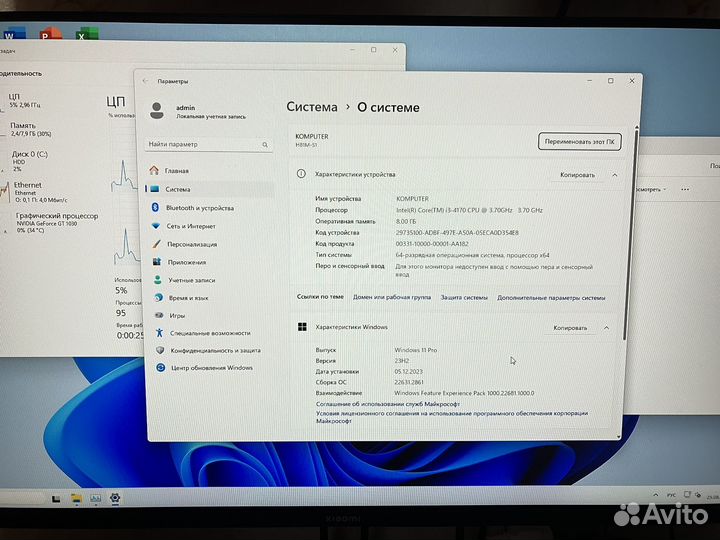Open PowerPoint icon on the desktop
Image resolution: width=720 pixels, height=540 pixels.
click(x=51, y=33)
